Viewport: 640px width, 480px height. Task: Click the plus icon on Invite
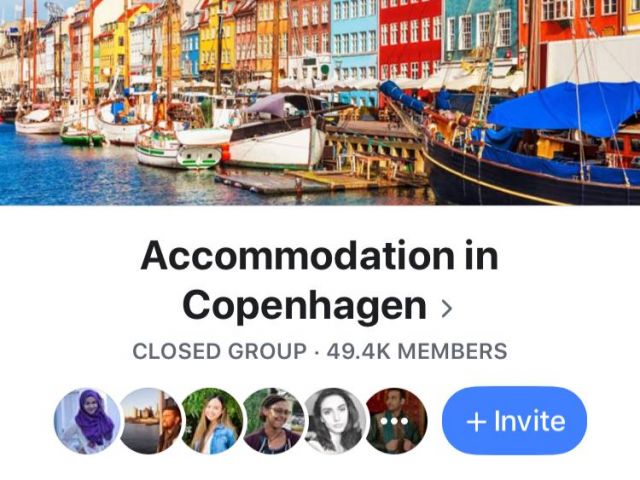(477, 422)
